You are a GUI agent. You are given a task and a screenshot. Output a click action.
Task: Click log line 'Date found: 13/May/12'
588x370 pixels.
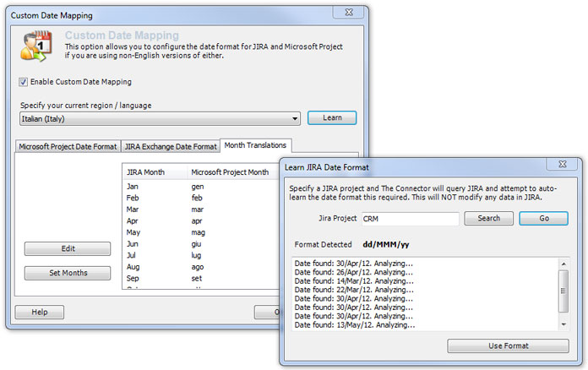[x=355, y=325]
